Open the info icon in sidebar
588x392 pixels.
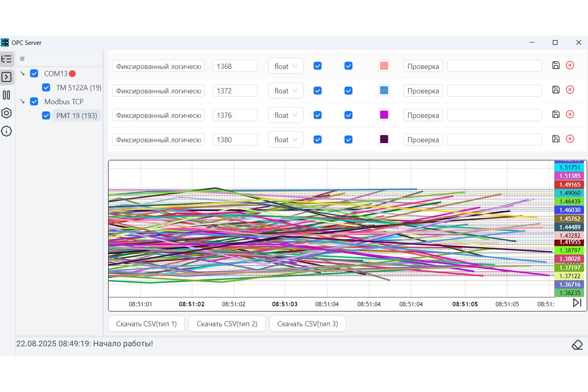(6, 131)
